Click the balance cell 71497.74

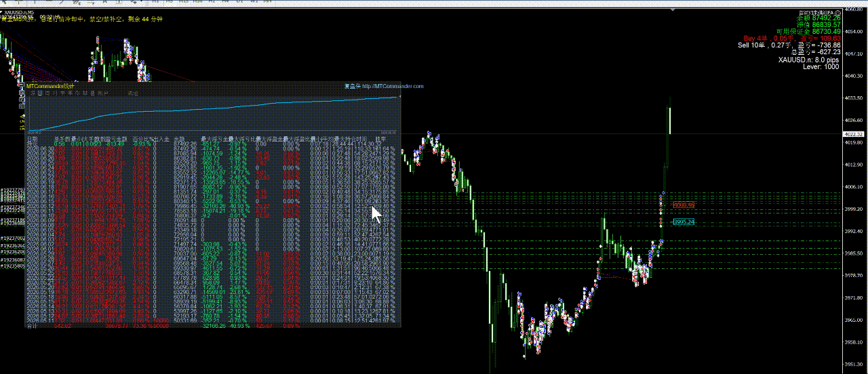point(185,244)
